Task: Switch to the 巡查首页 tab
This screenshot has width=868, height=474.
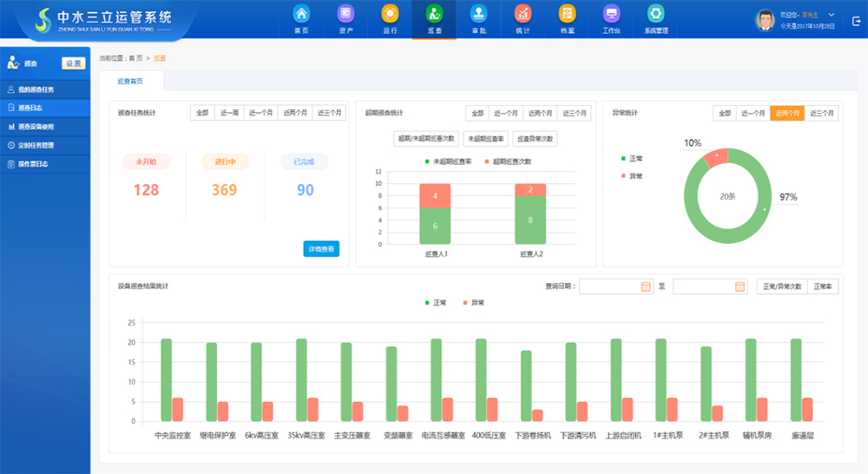Action: (x=130, y=81)
